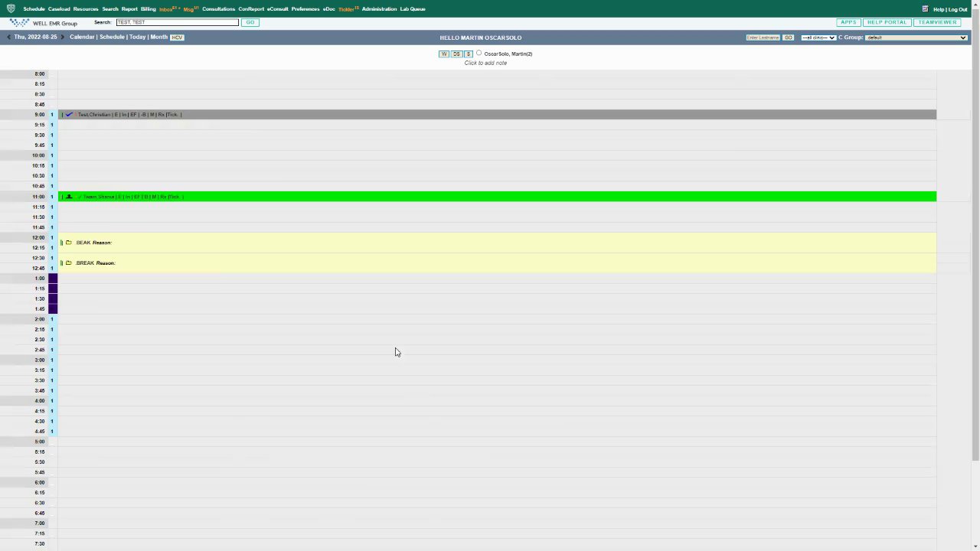Image resolution: width=980 pixels, height=551 pixels.
Task: Open the Msg menu item
Action: coord(190,9)
